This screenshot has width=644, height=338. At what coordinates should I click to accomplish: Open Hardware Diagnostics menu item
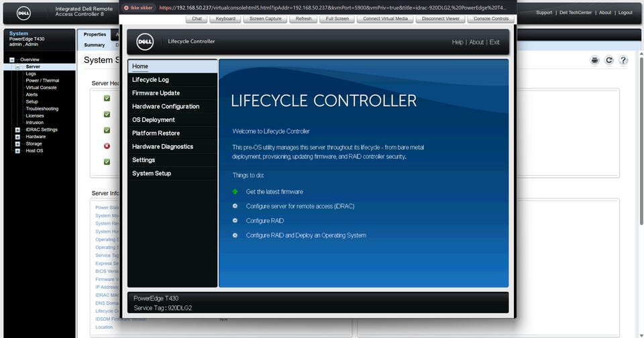point(172,147)
